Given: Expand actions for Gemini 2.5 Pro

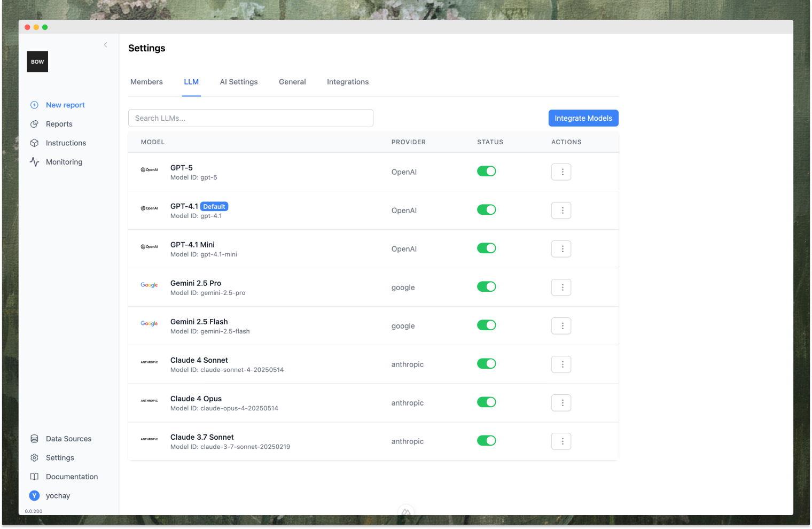Looking at the screenshot, I should point(561,287).
